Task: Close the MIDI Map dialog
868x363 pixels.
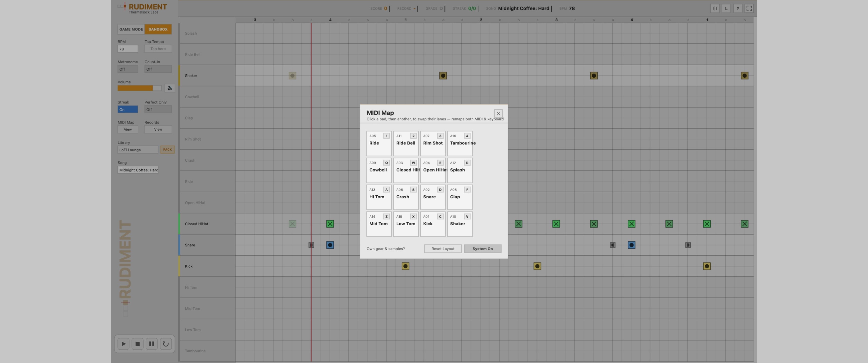Action: [x=498, y=113]
